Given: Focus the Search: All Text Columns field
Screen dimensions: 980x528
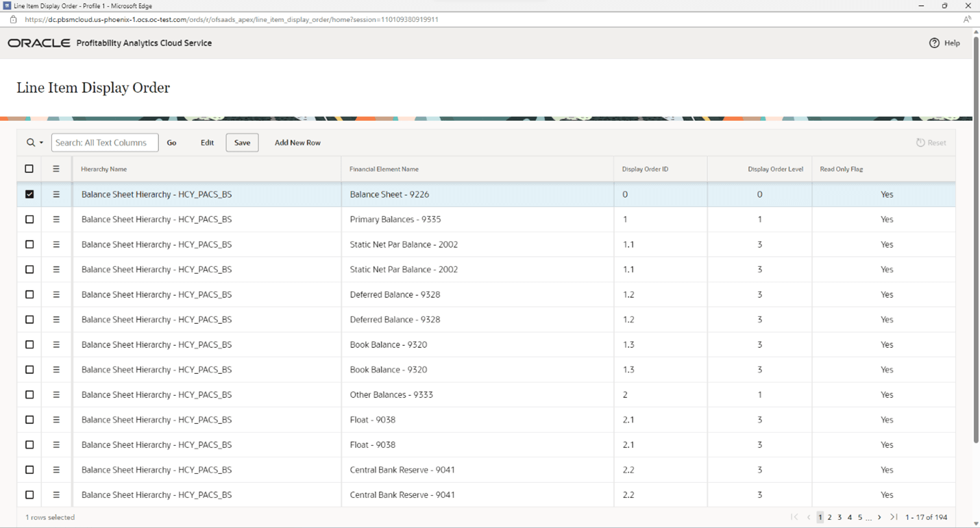Looking at the screenshot, I should pyautogui.click(x=105, y=143).
